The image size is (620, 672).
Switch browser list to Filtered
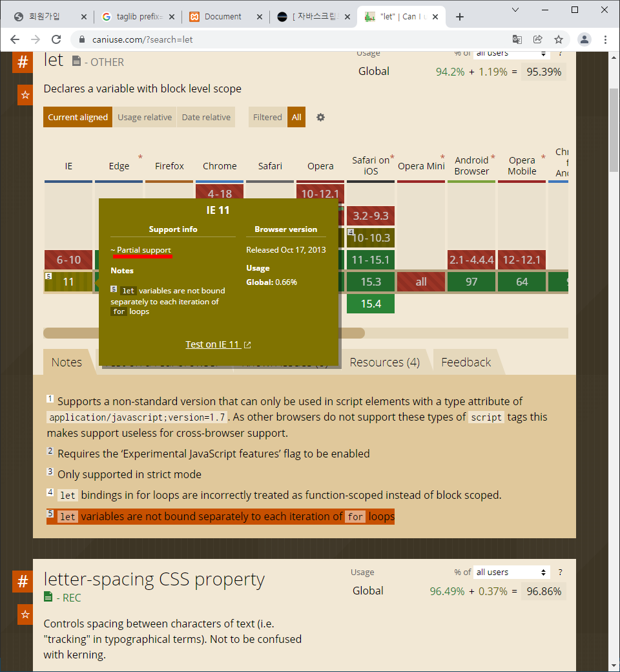pos(267,117)
